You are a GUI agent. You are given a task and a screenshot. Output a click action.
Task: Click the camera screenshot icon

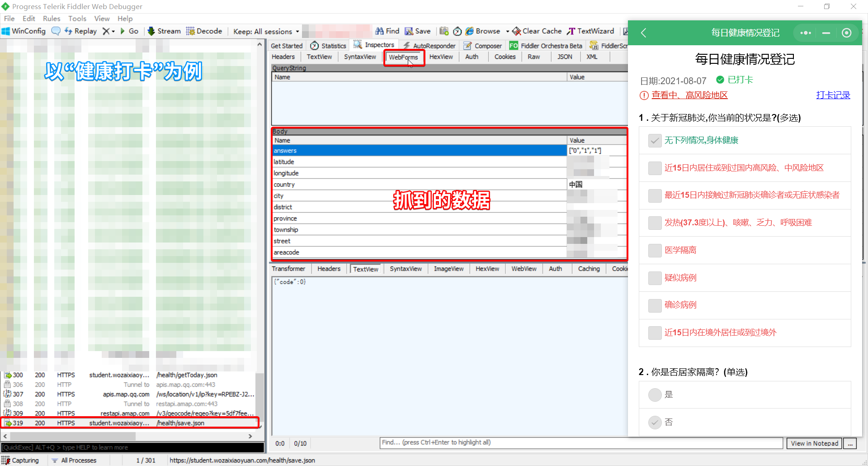click(x=444, y=31)
